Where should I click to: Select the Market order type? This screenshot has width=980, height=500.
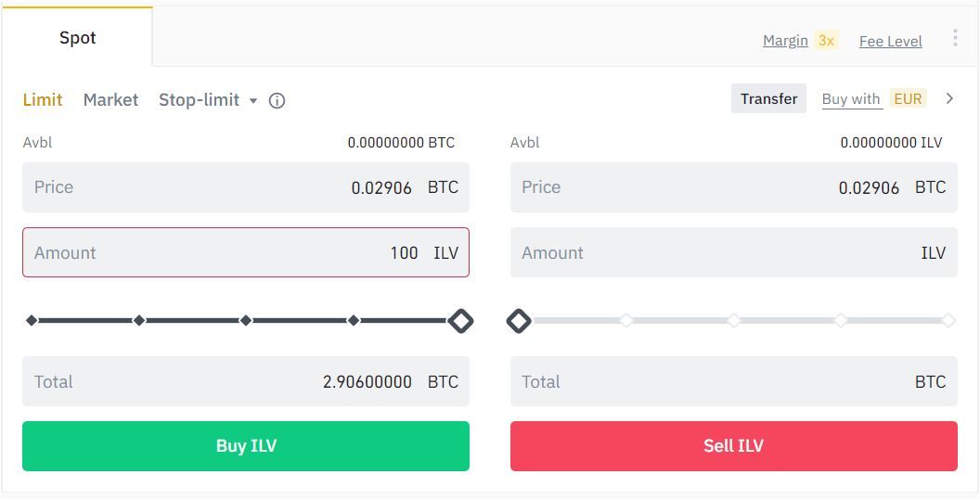(110, 99)
